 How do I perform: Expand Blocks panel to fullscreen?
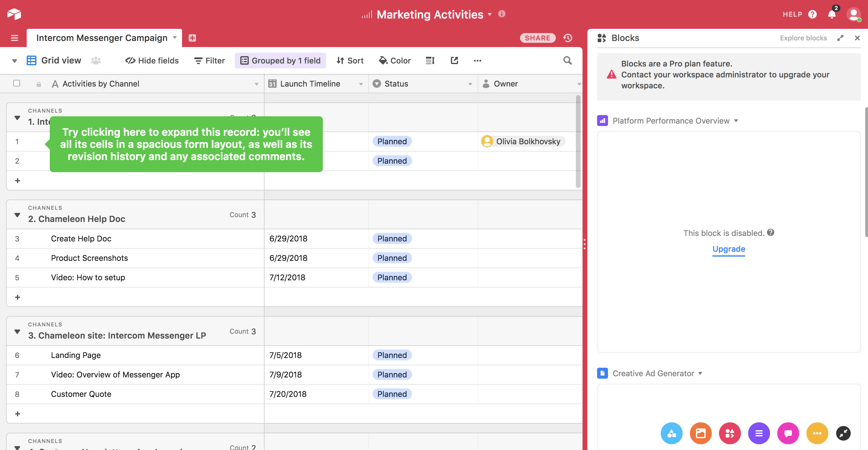(840, 38)
